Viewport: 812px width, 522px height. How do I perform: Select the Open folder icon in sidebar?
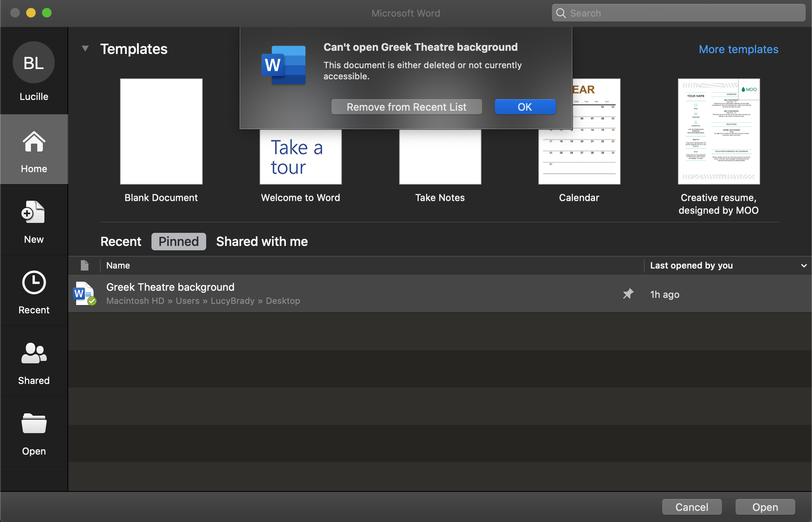(x=34, y=423)
